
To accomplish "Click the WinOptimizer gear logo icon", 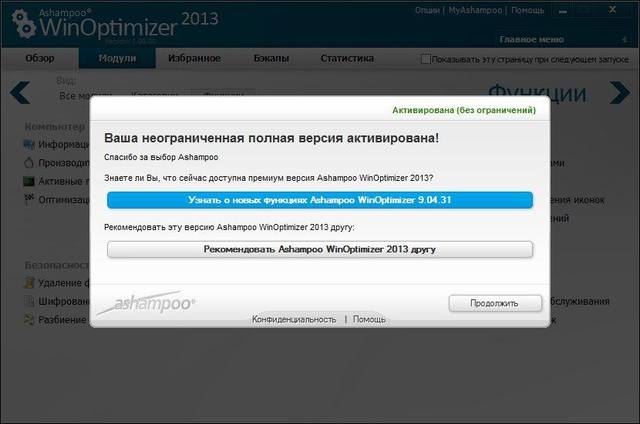I will point(23,24).
